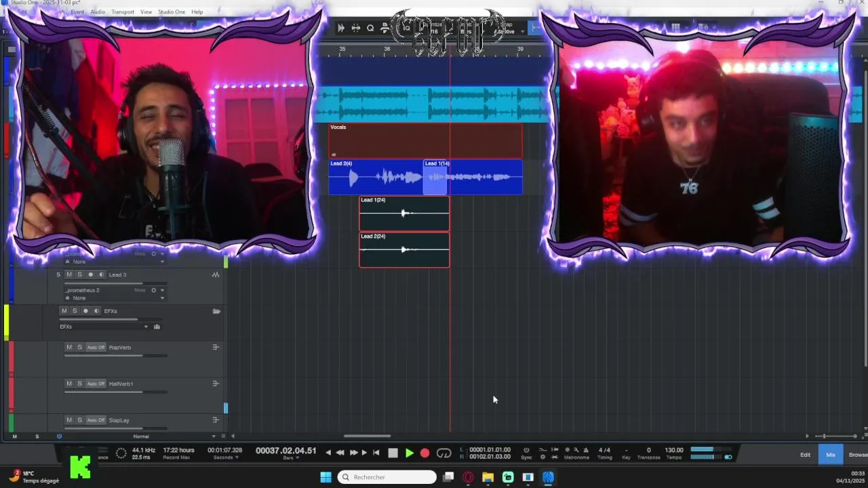
Task: Stop playback with the stop button
Action: coord(393,453)
